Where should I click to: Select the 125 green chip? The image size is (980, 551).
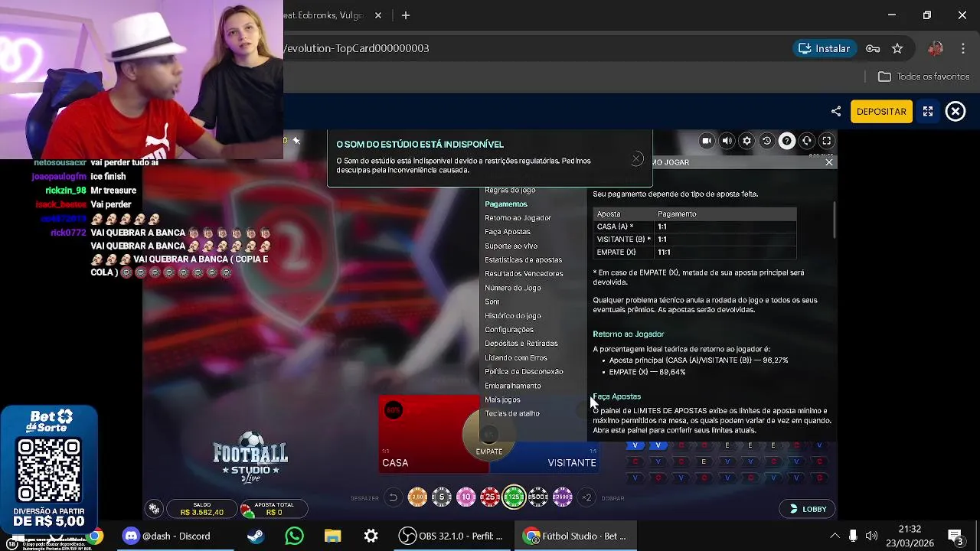point(514,497)
